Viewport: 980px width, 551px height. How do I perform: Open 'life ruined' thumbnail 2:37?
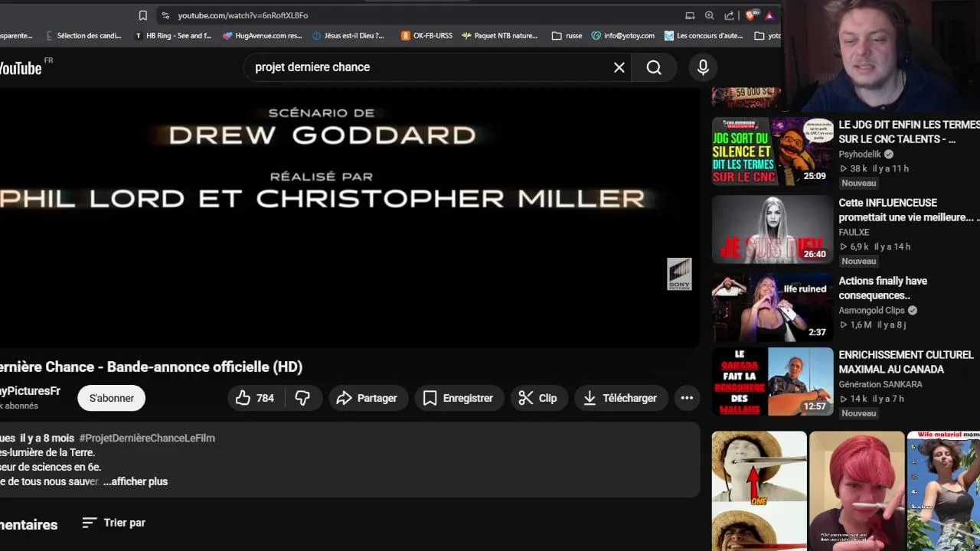(773, 308)
